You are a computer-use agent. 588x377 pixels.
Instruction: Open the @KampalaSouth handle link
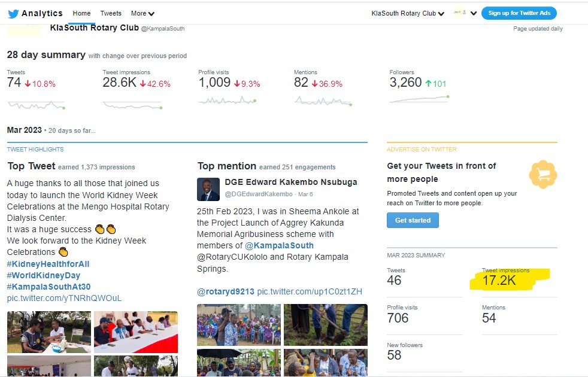click(x=163, y=29)
